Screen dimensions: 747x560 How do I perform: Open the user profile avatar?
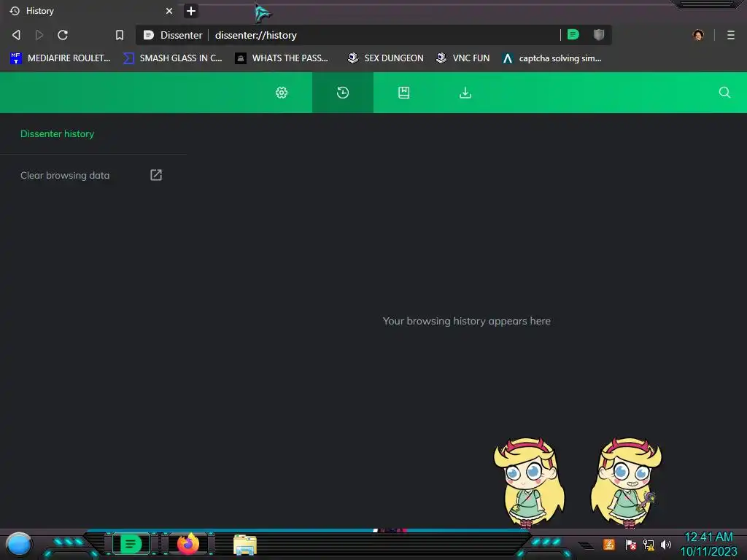698,35
